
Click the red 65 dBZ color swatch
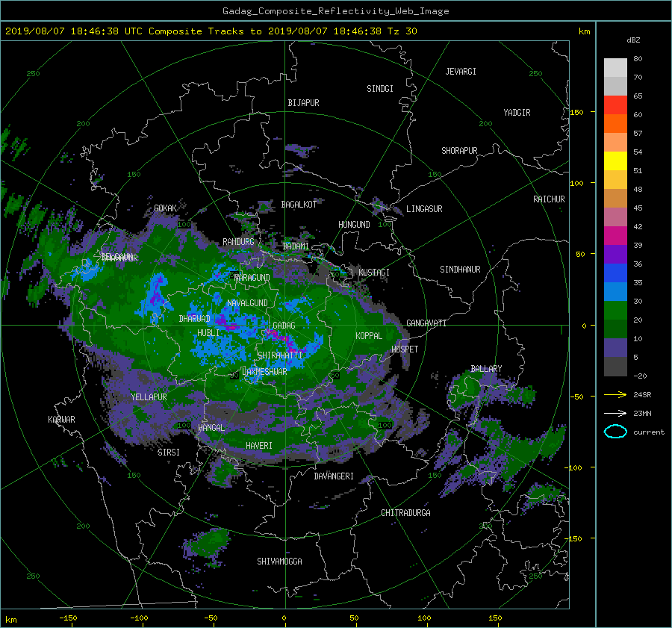tap(615, 105)
